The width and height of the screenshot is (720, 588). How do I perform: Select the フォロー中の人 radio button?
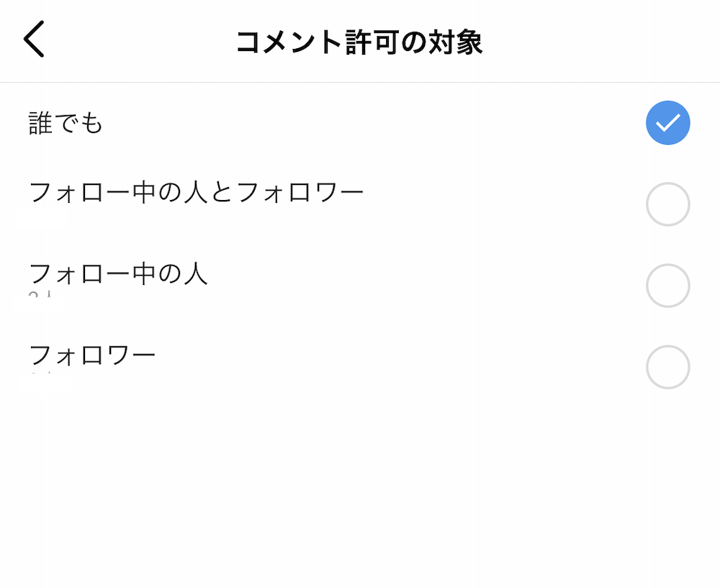pos(667,286)
